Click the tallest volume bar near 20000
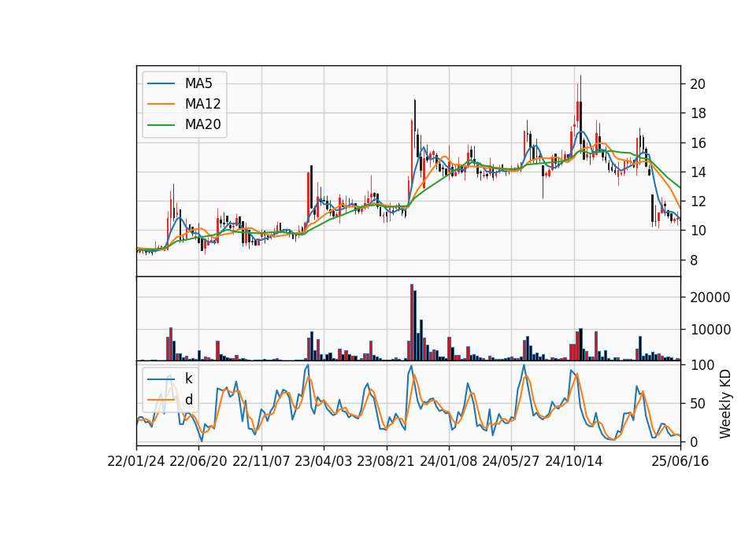The image size is (756, 543). click(x=412, y=323)
